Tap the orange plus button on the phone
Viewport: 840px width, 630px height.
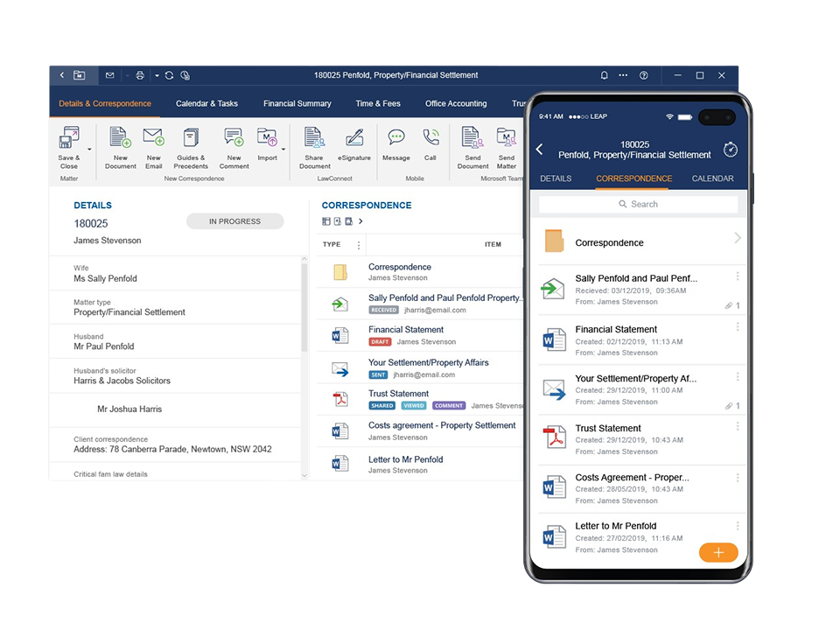pyautogui.click(x=718, y=552)
